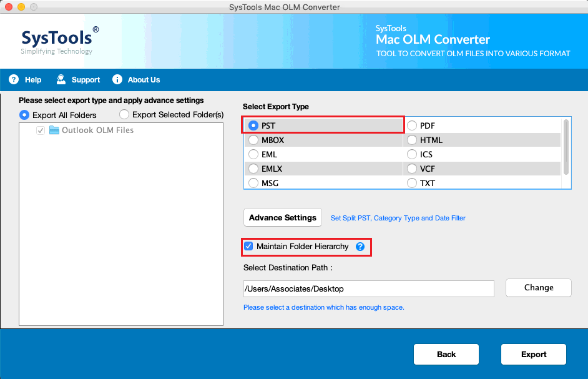Click Change destination button
Image resolution: width=588 pixels, height=379 pixels.
click(539, 287)
